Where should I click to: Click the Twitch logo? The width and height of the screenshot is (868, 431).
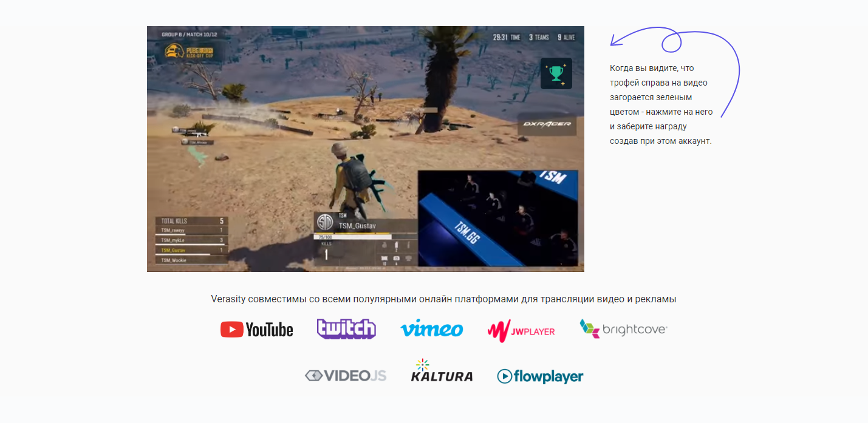click(x=346, y=328)
